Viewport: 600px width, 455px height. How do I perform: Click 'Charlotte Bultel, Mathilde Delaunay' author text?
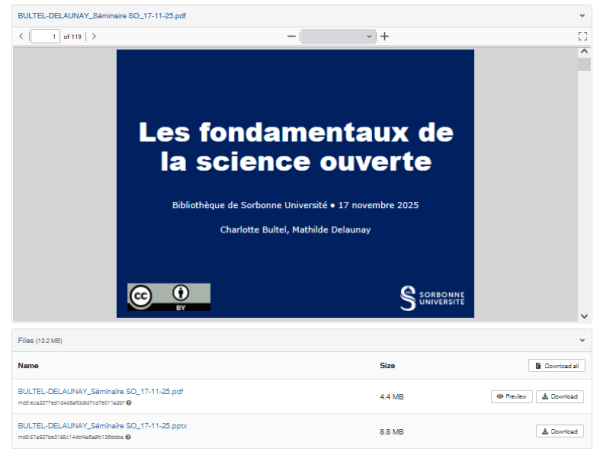click(295, 230)
